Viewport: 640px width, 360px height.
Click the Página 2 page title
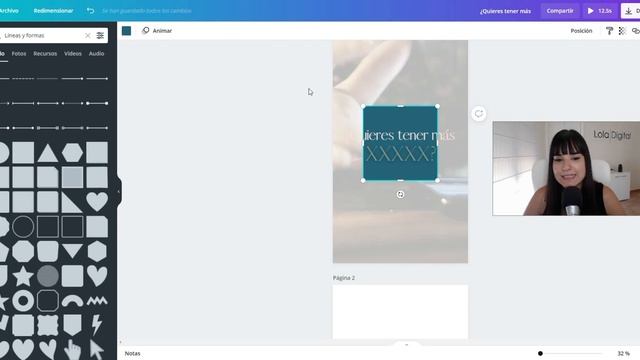pos(344,278)
